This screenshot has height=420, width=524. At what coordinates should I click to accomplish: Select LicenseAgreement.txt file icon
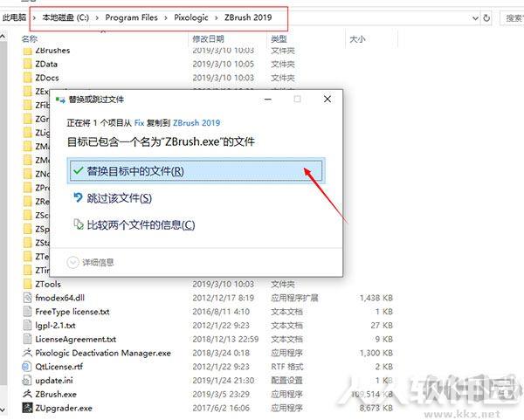tap(27, 339)
